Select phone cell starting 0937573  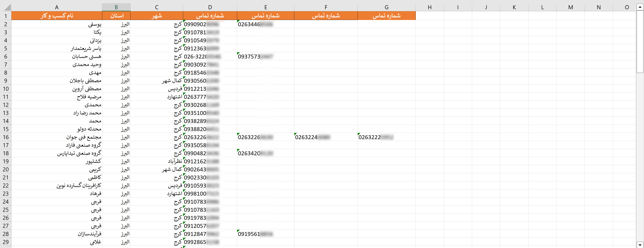pos(265,56)
